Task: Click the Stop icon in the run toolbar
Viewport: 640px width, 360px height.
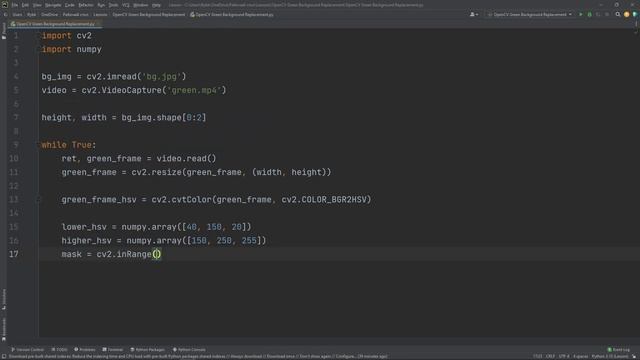Action: 607,14
